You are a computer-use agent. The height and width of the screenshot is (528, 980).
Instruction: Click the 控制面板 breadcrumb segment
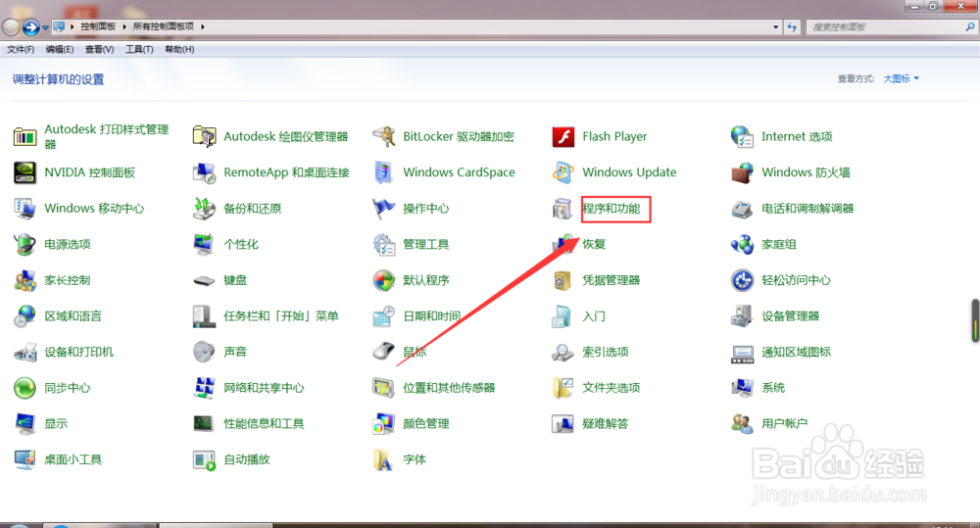(x=98, y=26)
